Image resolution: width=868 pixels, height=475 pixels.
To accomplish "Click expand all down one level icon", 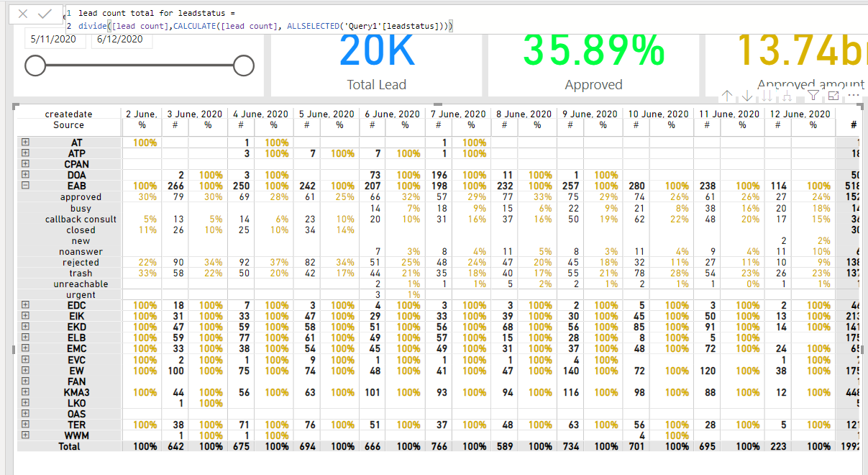I will click(787, 96).
